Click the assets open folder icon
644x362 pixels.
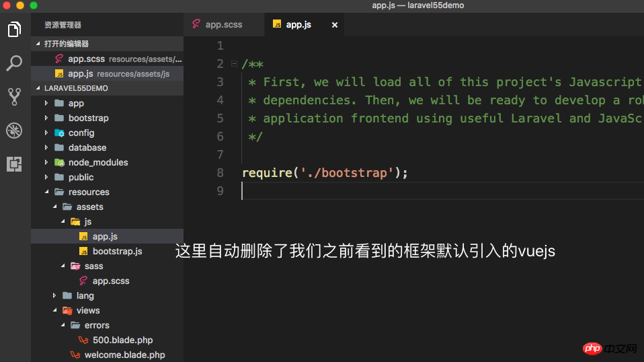tap(67, 207)
